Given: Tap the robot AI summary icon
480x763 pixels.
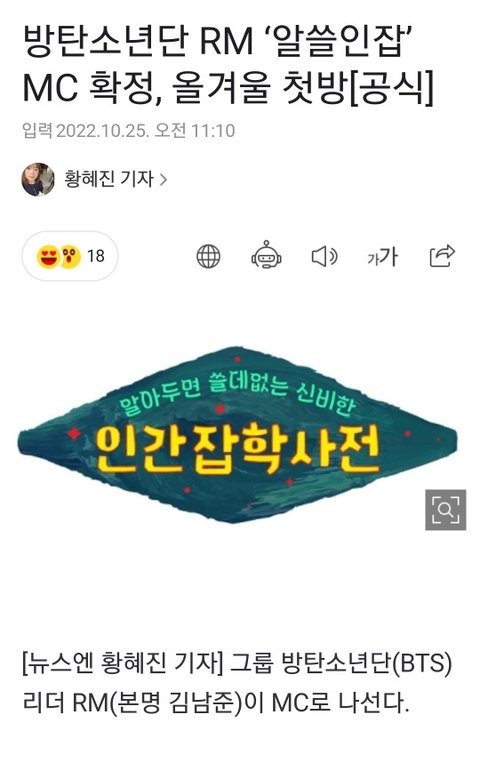Looking at the screenshot, I should 266,255.
